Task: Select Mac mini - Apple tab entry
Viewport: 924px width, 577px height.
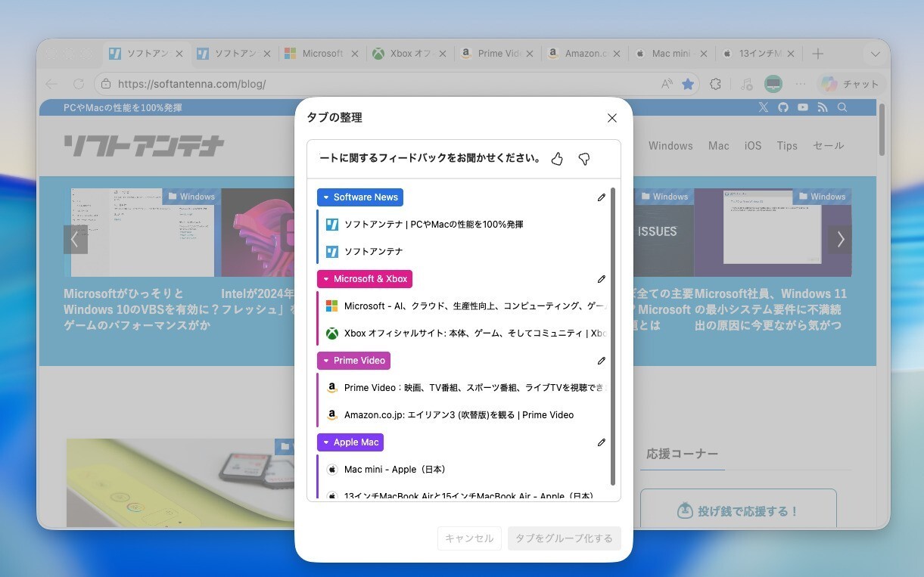Action: [394, 470]
